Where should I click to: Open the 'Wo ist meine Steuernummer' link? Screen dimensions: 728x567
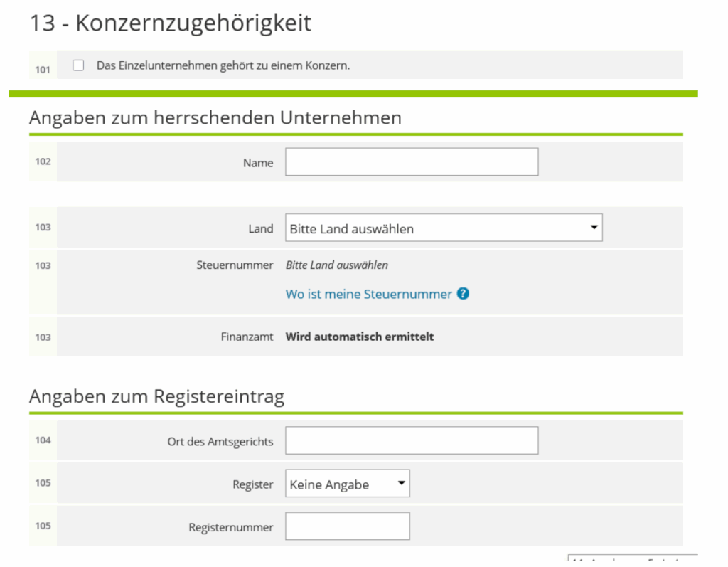pyautogui.click(x=368, y=294)
